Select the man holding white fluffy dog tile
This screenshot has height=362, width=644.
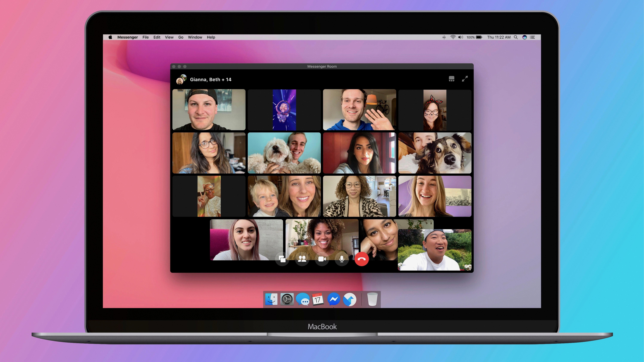(284, 153)
